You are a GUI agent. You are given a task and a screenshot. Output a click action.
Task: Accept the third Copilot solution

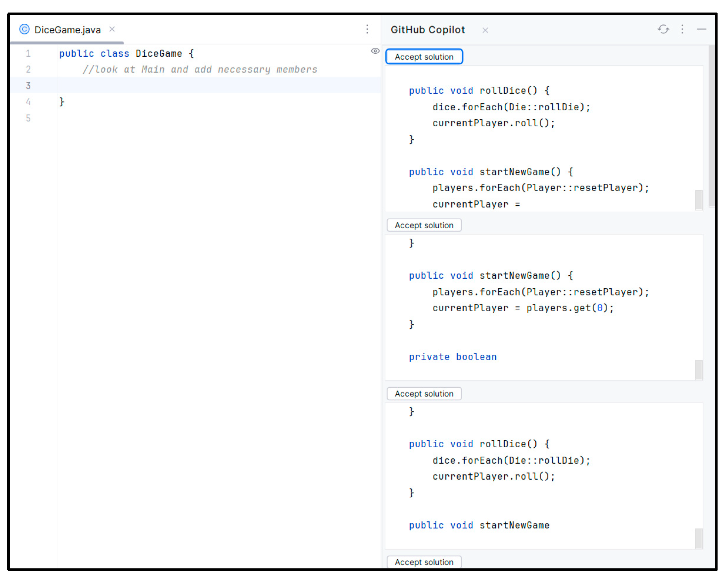tap(424, 394)
